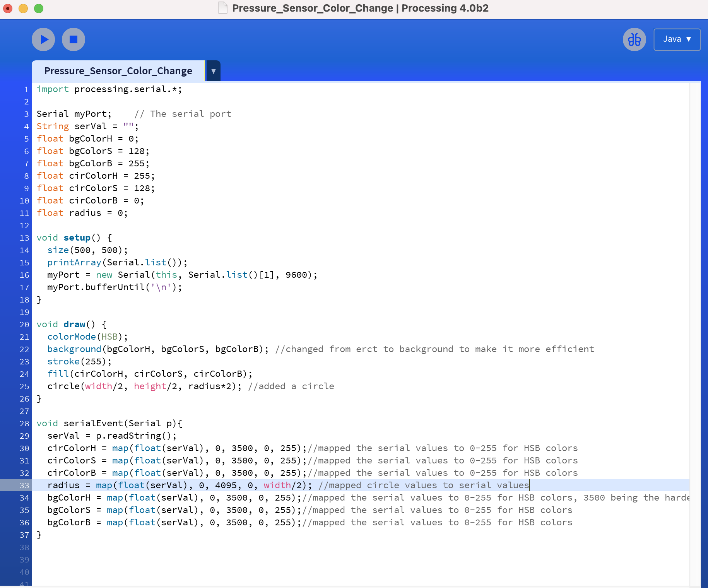
Task: Click 'stroke(255);' line
Action: tap(79, 361)
